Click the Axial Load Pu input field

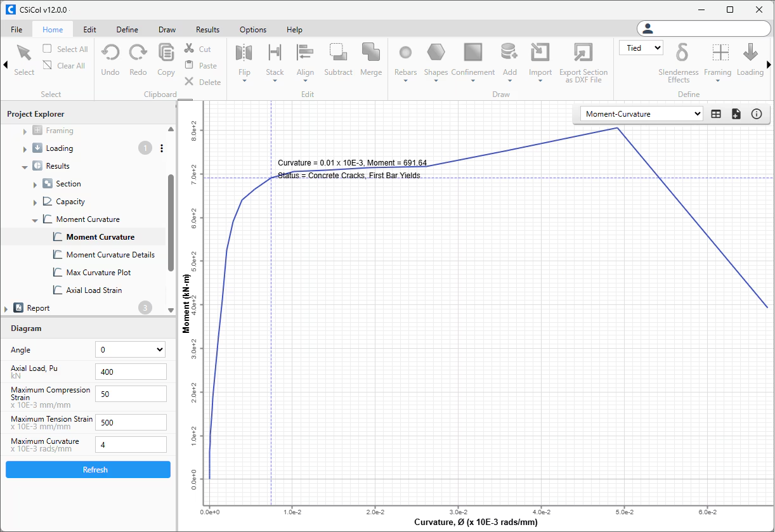tap(130, 372)
